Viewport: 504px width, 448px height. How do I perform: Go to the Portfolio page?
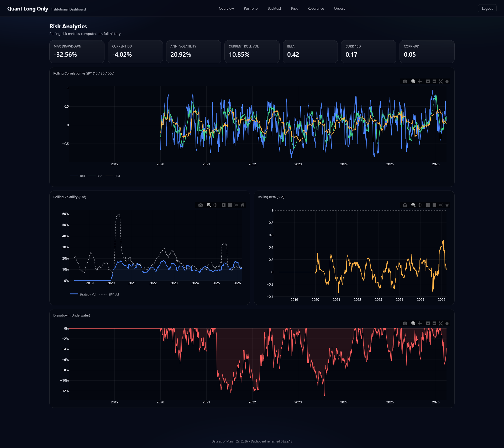click(x=251, y=8)
